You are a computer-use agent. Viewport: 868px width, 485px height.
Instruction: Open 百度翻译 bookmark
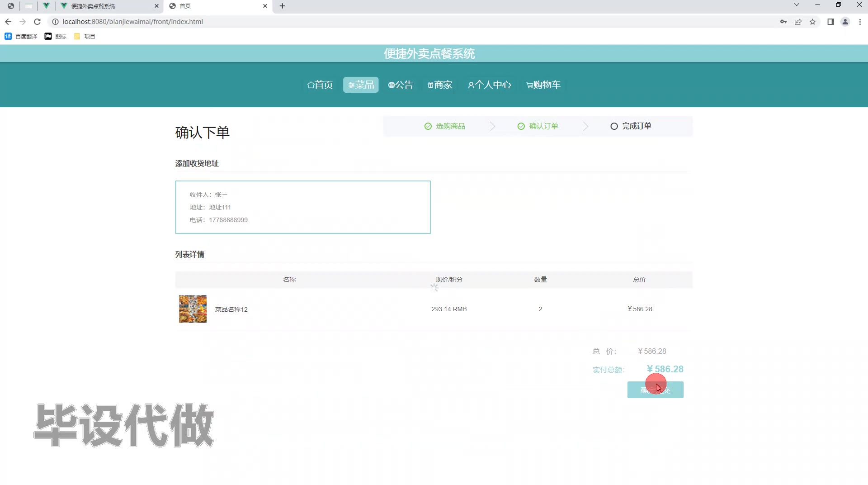(x=21, y=36)
